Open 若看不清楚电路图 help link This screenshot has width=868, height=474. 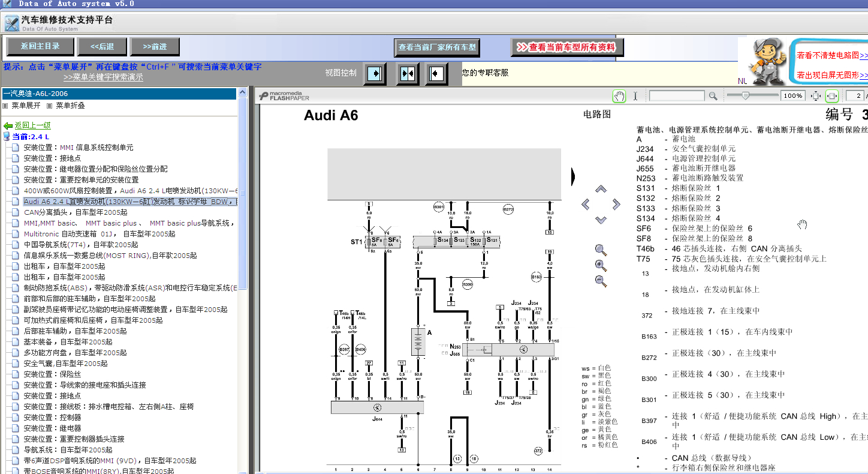pyautogui.click(x=832, y=56)
